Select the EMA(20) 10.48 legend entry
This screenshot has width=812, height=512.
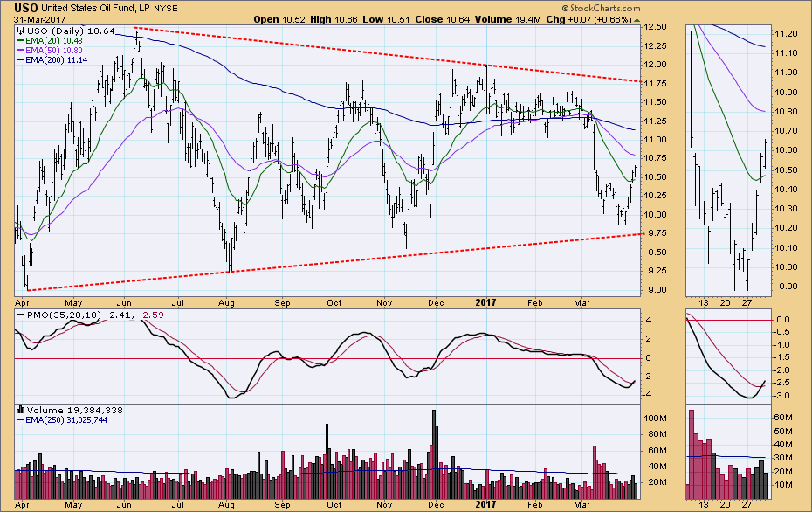(x=54, y=41)
